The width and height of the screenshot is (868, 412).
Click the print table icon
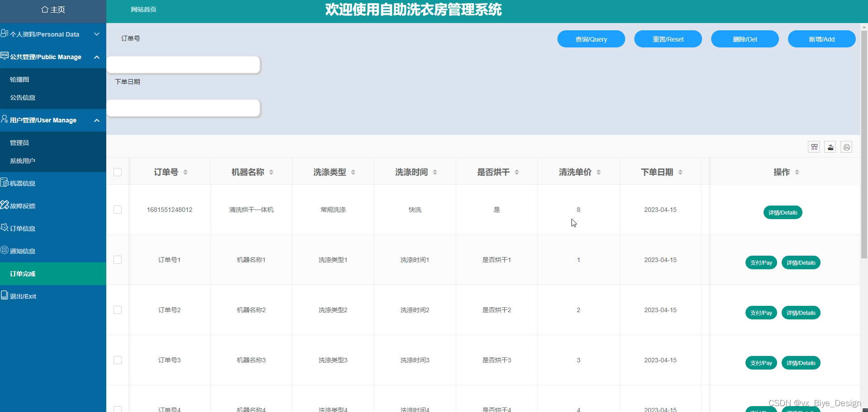tap(846, 147)
